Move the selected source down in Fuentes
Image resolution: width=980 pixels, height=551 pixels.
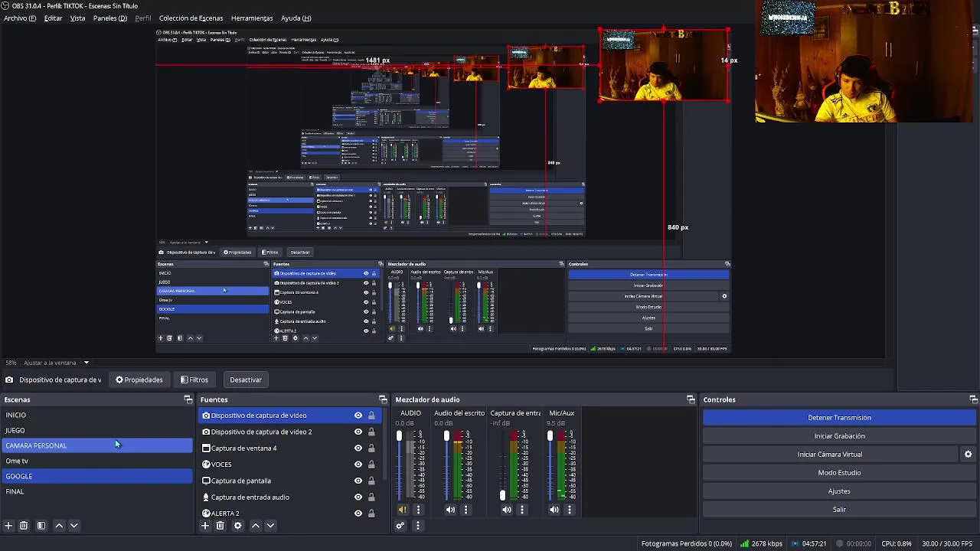coord(270,526)
